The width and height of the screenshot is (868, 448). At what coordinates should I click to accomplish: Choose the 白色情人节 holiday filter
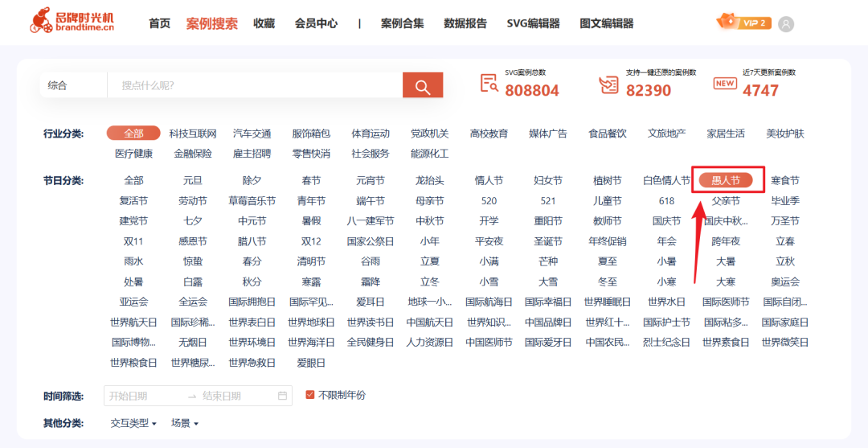pyautogui.click(x=667, y=180)
